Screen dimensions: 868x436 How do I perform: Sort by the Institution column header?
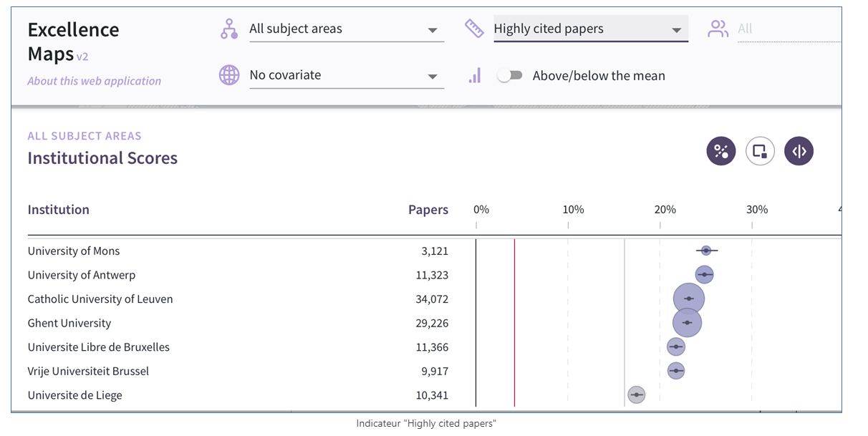[59, 210]
